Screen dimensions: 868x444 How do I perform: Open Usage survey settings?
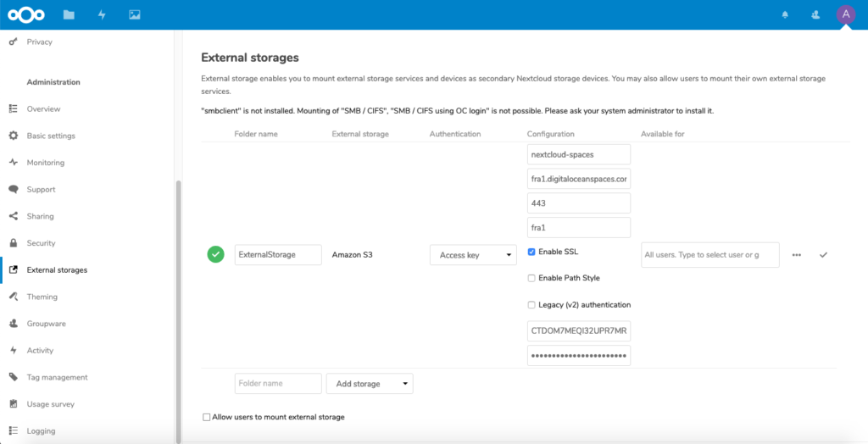[50, 404]
